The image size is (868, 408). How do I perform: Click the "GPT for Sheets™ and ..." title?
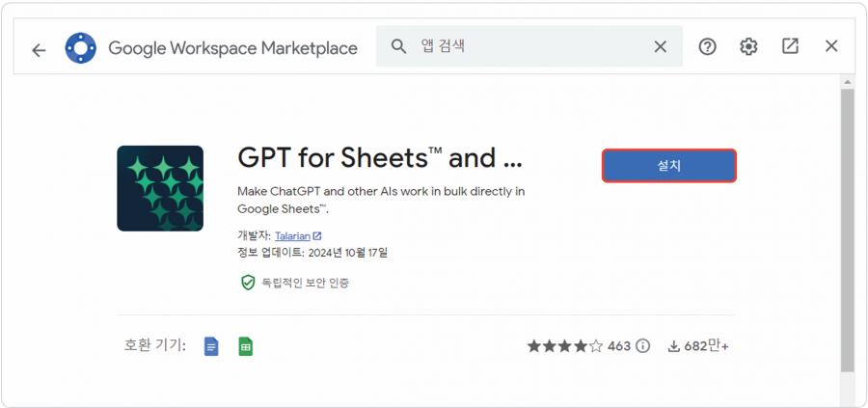pyautogui.click(x=380, y=158)
